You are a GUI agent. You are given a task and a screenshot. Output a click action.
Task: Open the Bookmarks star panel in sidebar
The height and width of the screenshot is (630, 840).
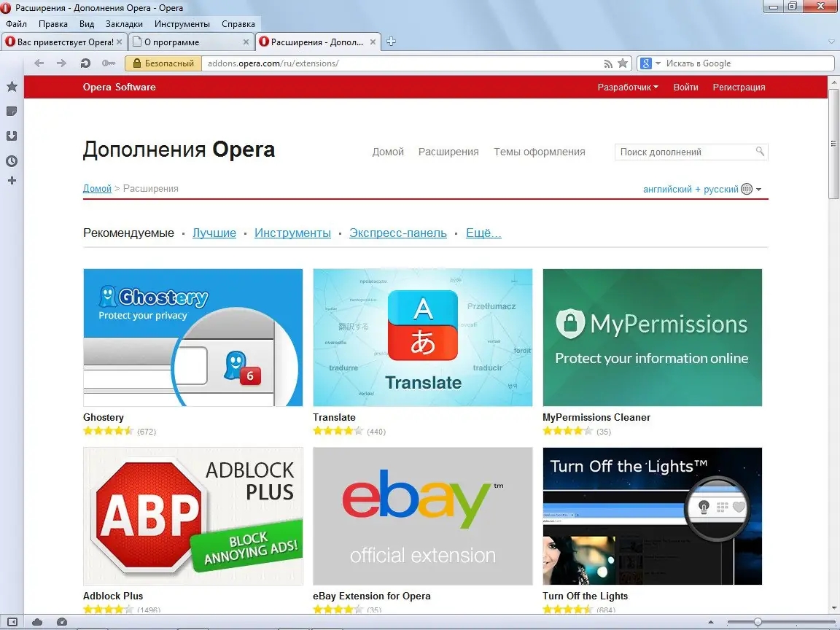(x=12, y=87)
